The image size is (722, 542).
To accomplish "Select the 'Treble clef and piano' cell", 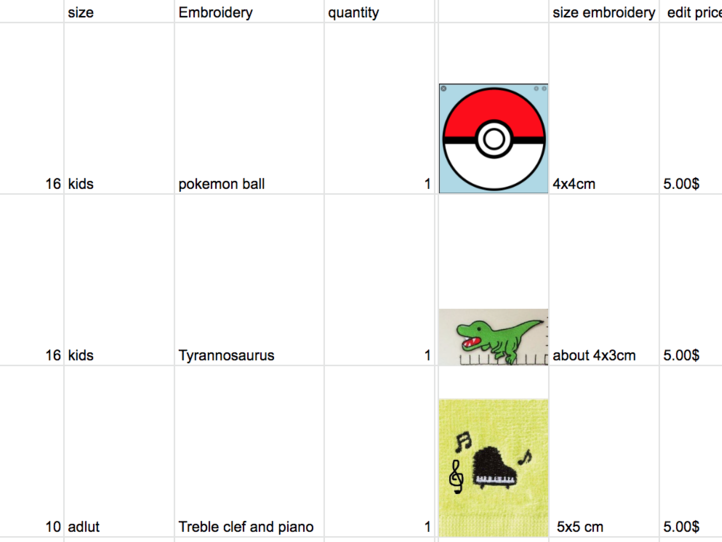I will click(249, 451).
